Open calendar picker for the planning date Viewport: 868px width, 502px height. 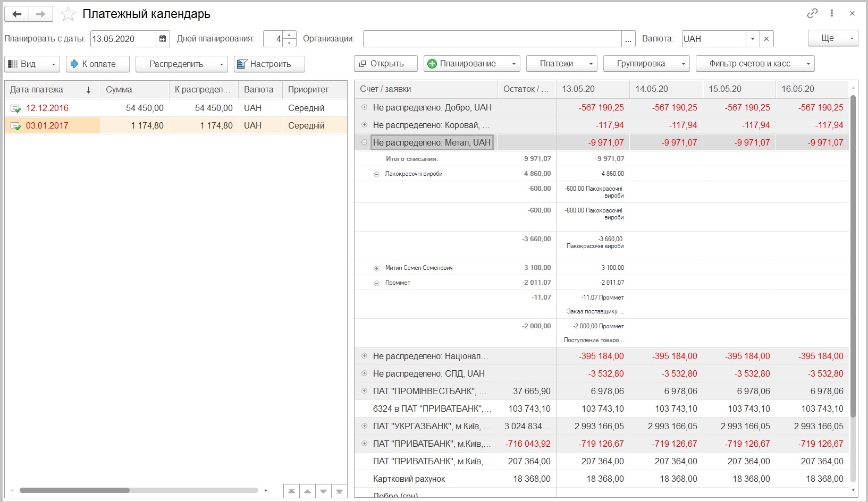point(163,39)
